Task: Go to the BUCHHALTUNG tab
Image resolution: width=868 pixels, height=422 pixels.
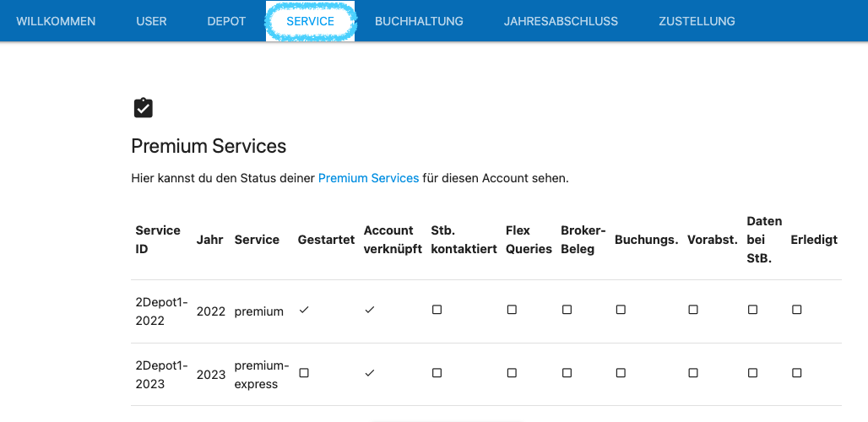Action: click(419, 21)
